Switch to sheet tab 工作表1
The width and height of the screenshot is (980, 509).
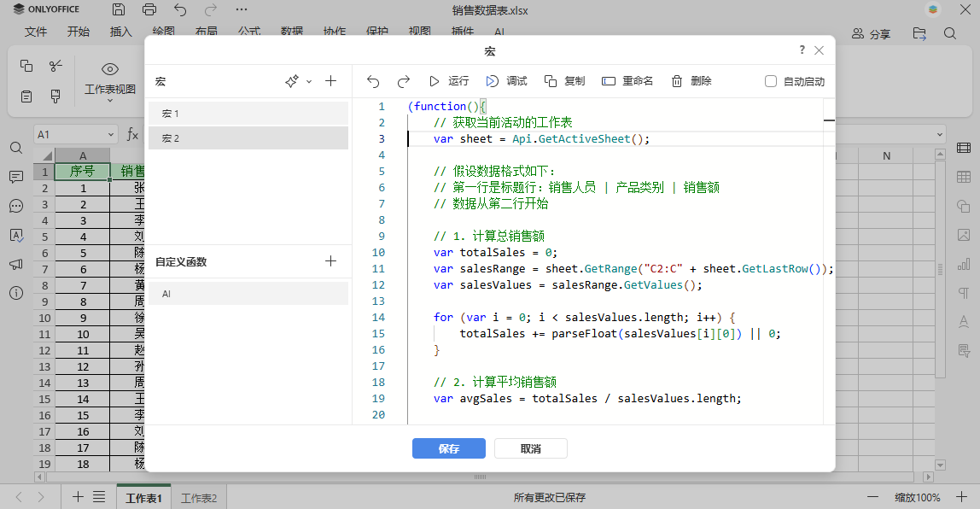click(143, 498)
